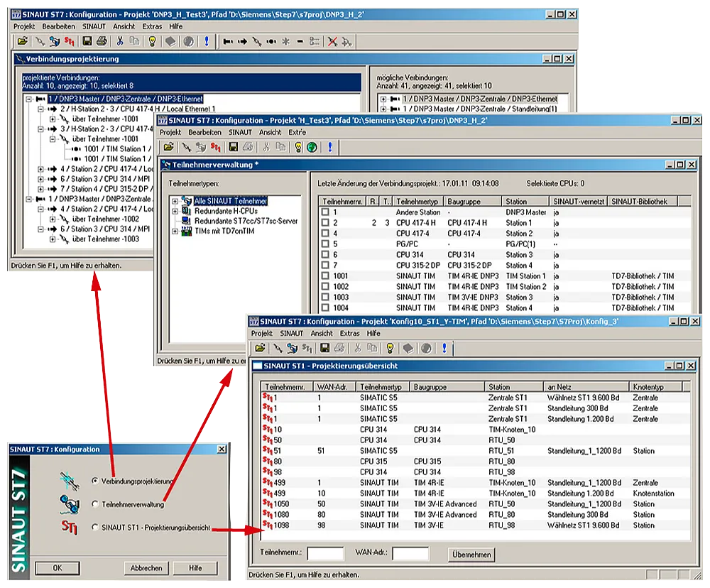The height and width of the screenshot is (588, 710).
Task: Click print icon in DNP3_H_Test3 window toolbar
Action: point(102,42)
